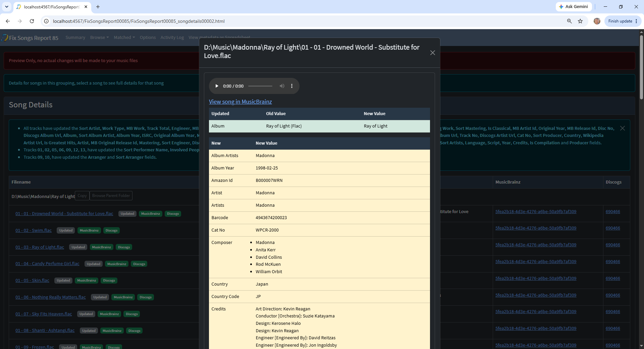Open View song in MusicBrainz link

(x=240, y=102)
